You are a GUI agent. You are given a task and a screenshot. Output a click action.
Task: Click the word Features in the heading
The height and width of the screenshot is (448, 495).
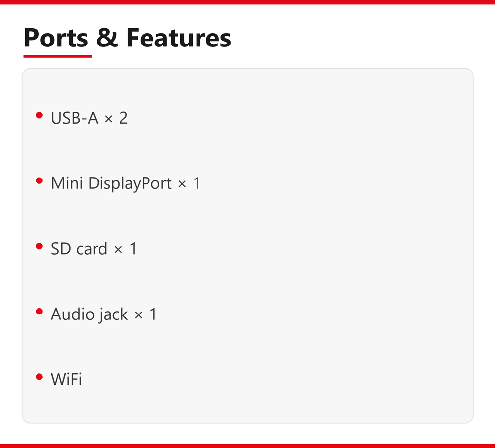coord(179,38)
